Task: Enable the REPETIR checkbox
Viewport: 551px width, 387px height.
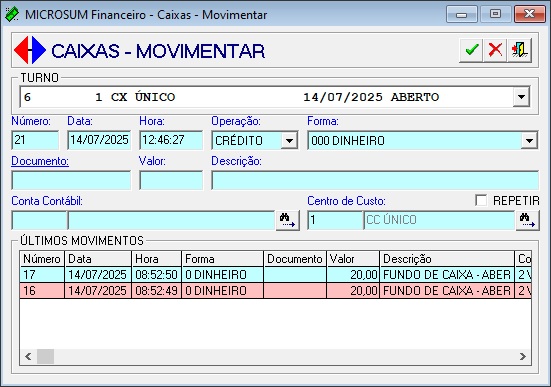Action: [x=481, y=200]
